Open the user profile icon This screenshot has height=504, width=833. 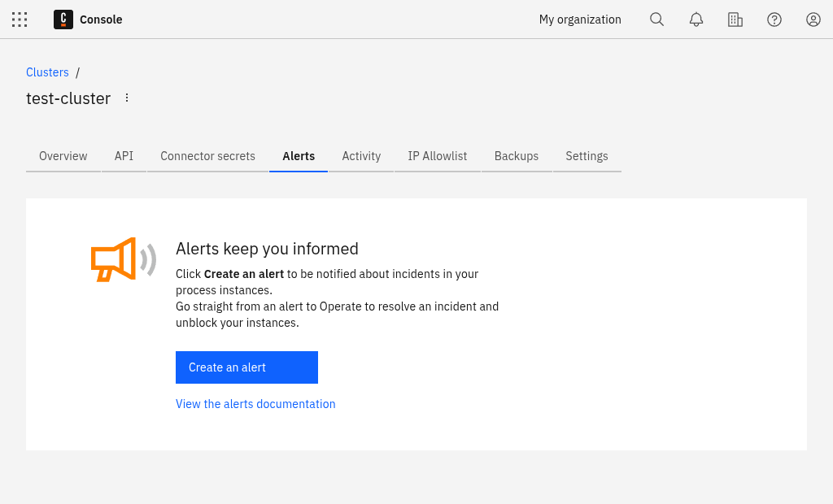pos(813,20)
